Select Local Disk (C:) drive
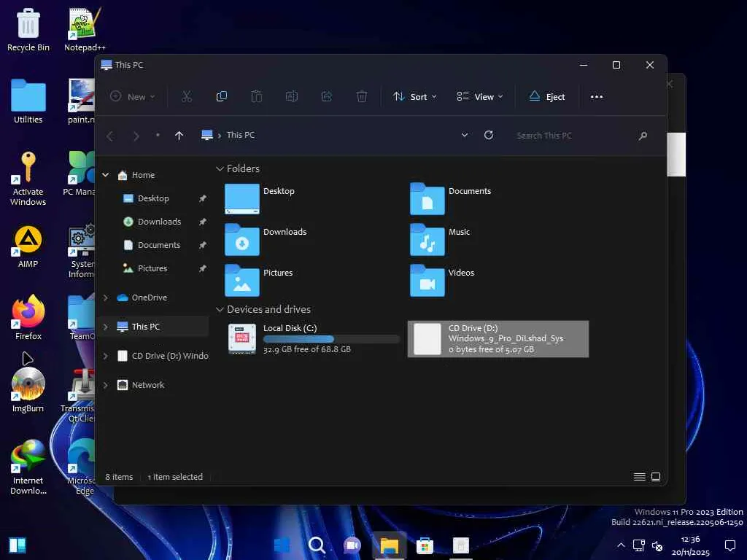The width and height of the screenshot is (747, 560). click(x=314, y=338)
